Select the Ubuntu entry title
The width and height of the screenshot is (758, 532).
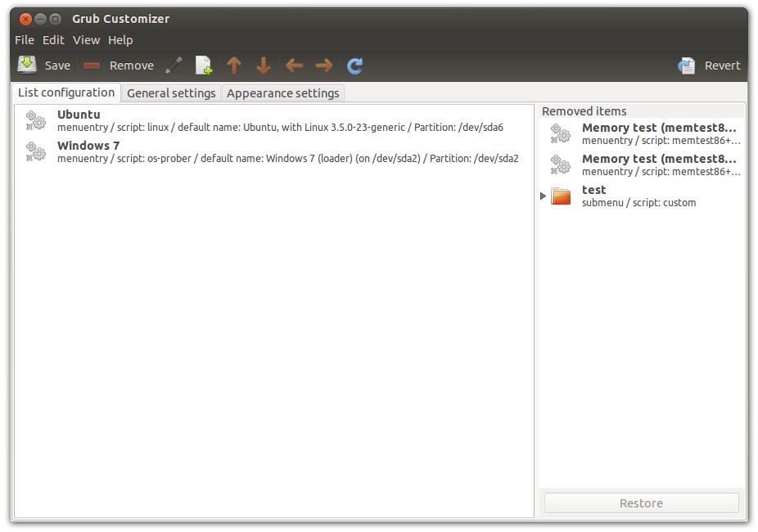[79, 115]
